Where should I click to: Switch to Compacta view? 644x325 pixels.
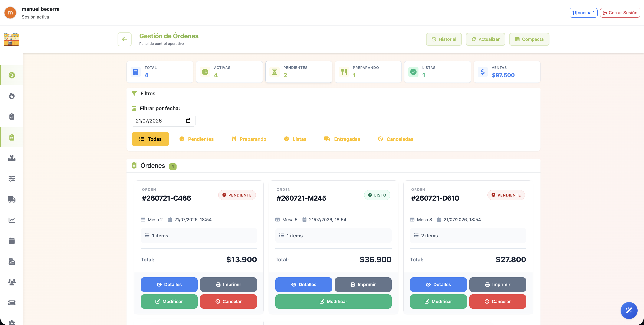click(529, 39)
